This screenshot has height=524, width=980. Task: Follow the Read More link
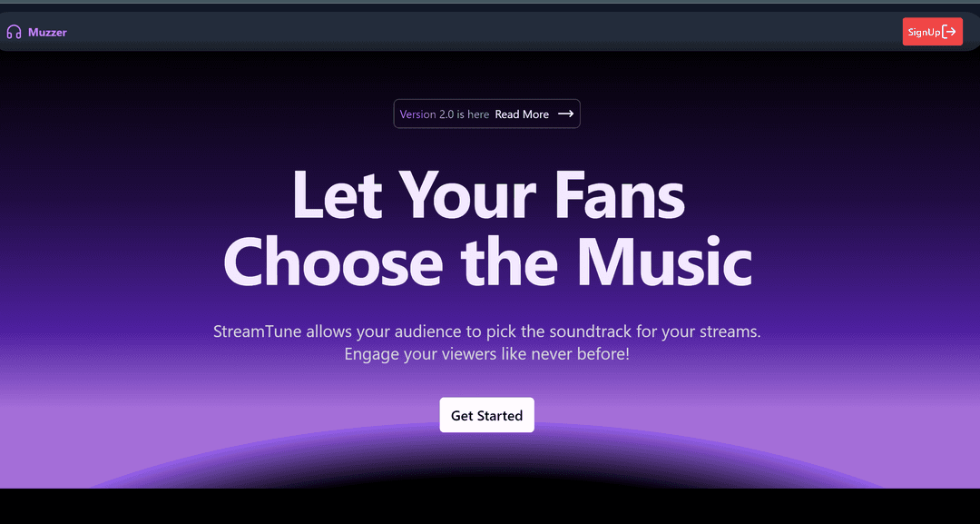pyautogui.click(x=522, y=114)
